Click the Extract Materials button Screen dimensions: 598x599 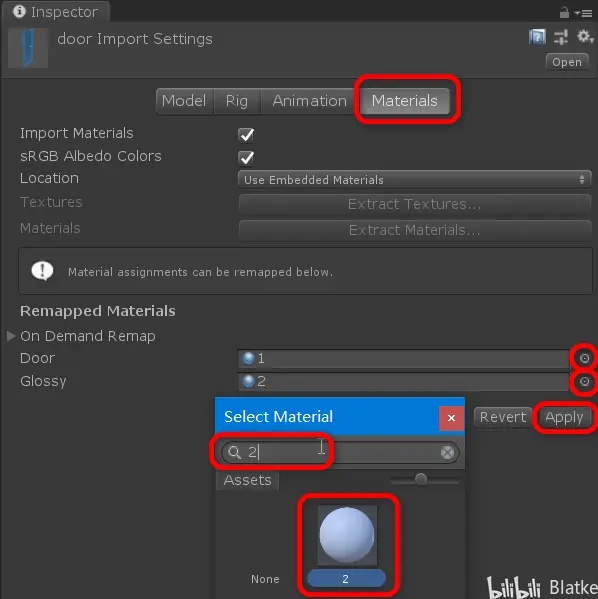[x=415, y=230]
